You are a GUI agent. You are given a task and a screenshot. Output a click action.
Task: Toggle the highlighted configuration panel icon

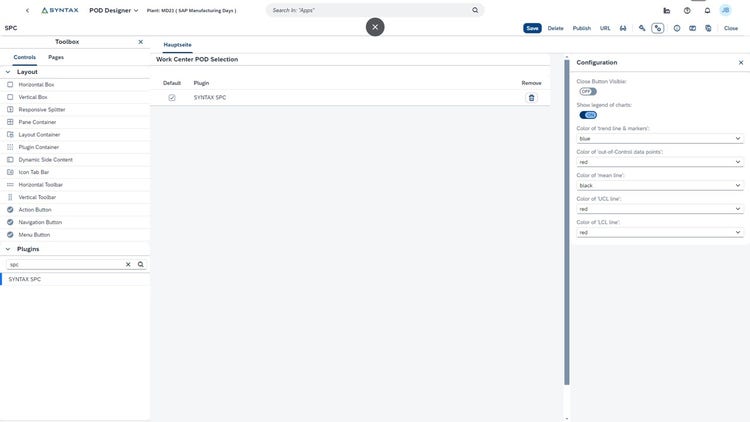[x=658, y=28]
